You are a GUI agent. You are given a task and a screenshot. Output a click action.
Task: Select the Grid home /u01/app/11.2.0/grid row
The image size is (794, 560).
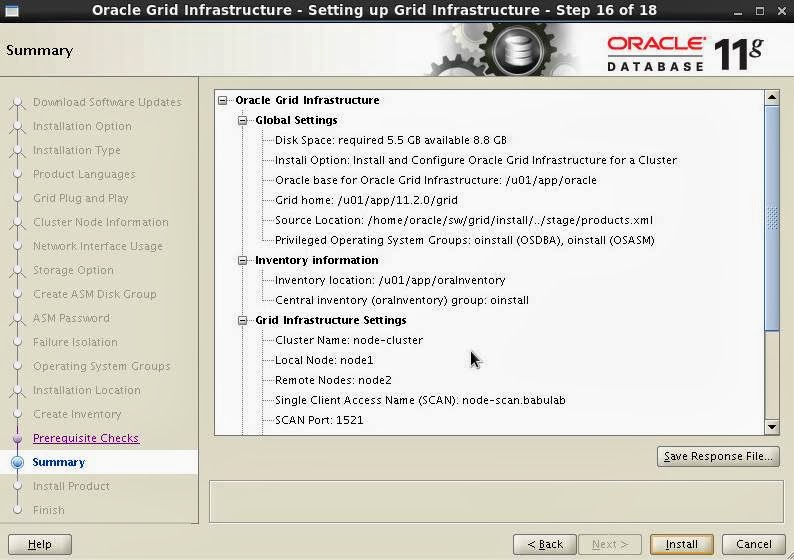coord(366,201)
